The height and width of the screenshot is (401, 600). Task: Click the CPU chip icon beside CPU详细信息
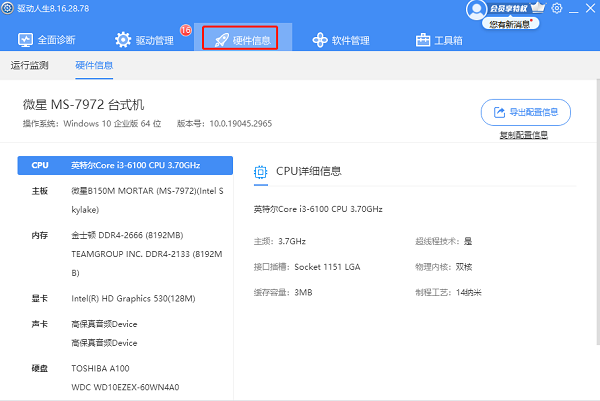(261, 172)
